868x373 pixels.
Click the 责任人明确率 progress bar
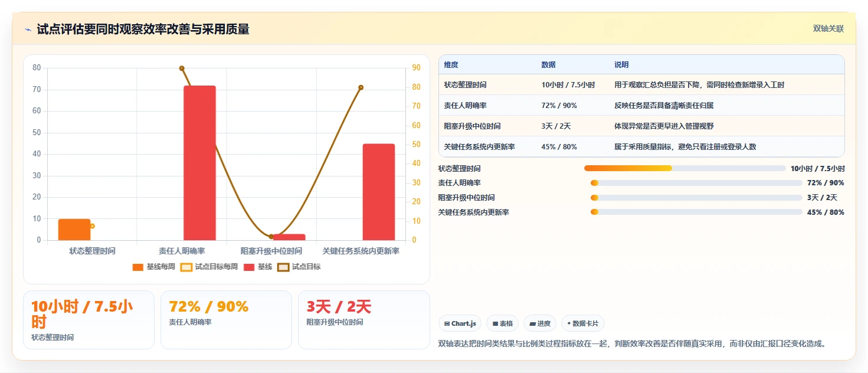coord(696,183)
